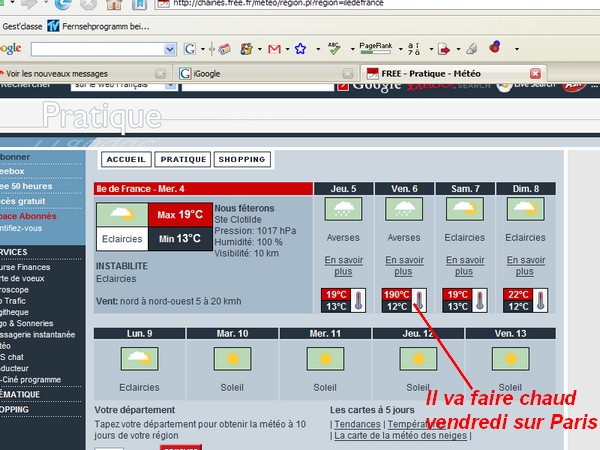
Task: Click the Thursday 5 rain weather icon
Action: point(343,211)
